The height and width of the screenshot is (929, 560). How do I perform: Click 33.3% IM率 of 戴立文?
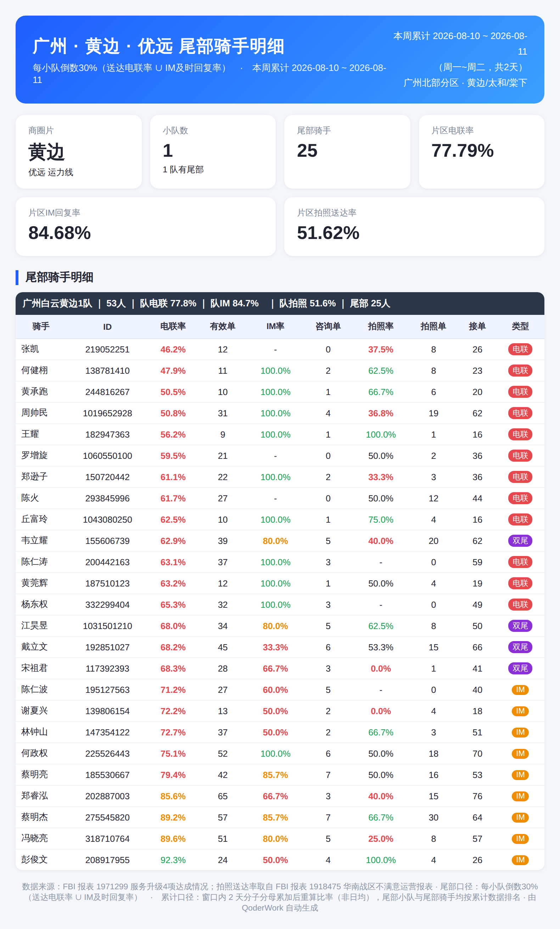click(275, 647)
